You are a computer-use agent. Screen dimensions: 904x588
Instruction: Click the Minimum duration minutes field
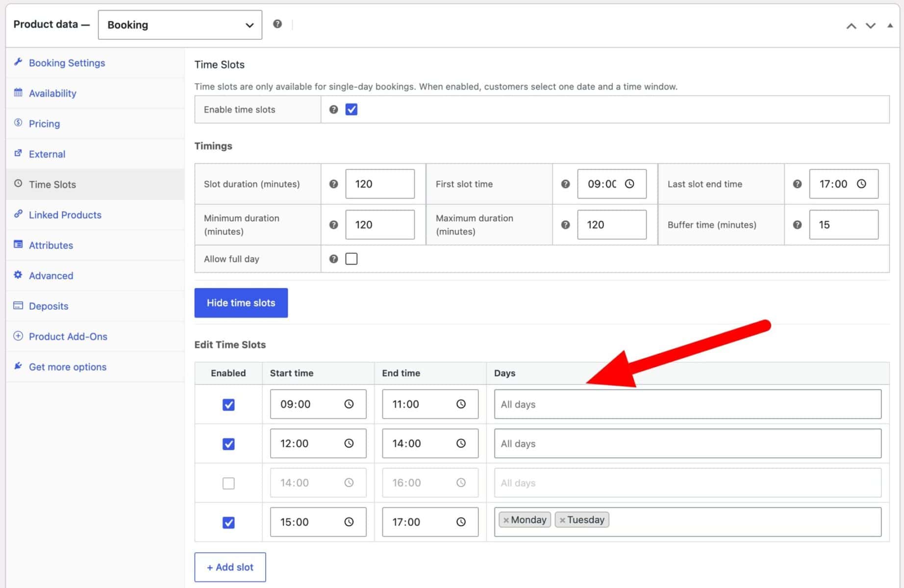(x=380, y=224)
